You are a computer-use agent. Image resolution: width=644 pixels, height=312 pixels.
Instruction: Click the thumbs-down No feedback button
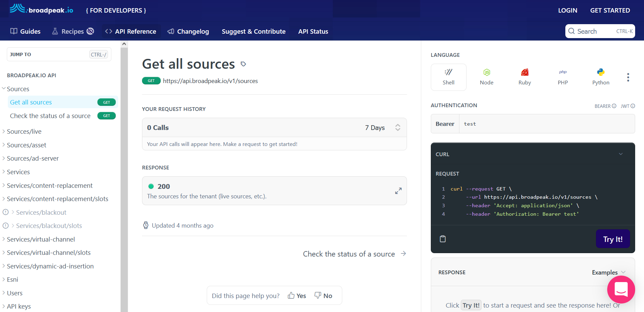323,296
